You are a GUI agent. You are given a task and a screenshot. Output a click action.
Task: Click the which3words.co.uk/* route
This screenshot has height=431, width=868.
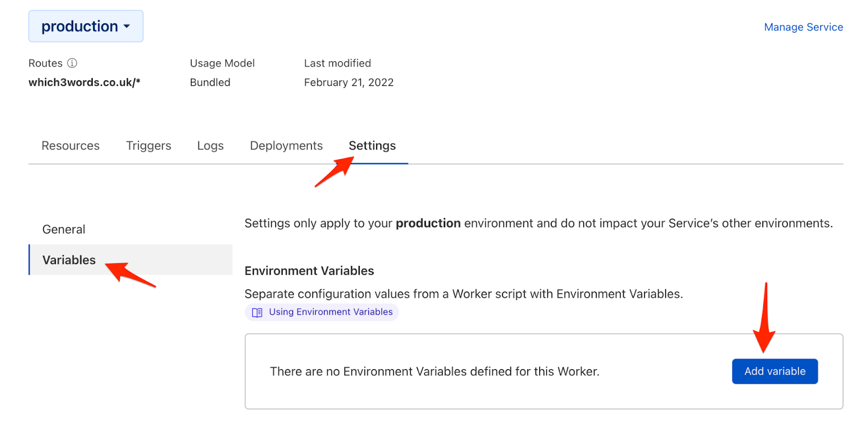pyautogui.click(x=84, y=83)
